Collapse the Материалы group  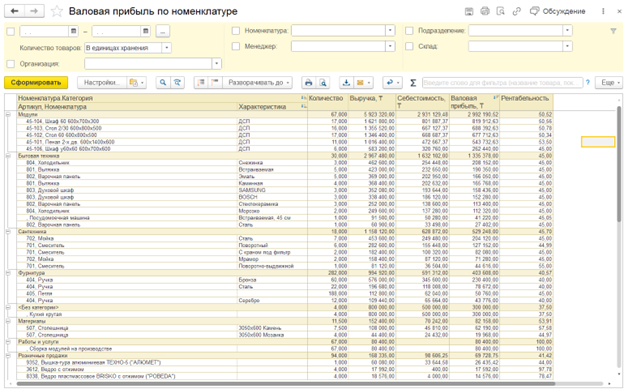tap(8, 321)
